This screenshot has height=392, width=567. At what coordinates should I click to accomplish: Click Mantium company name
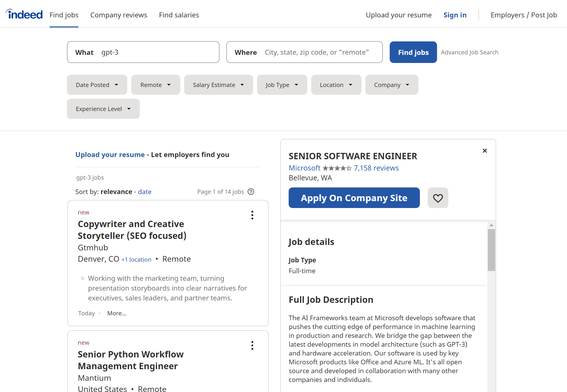[x=94, y=378]
